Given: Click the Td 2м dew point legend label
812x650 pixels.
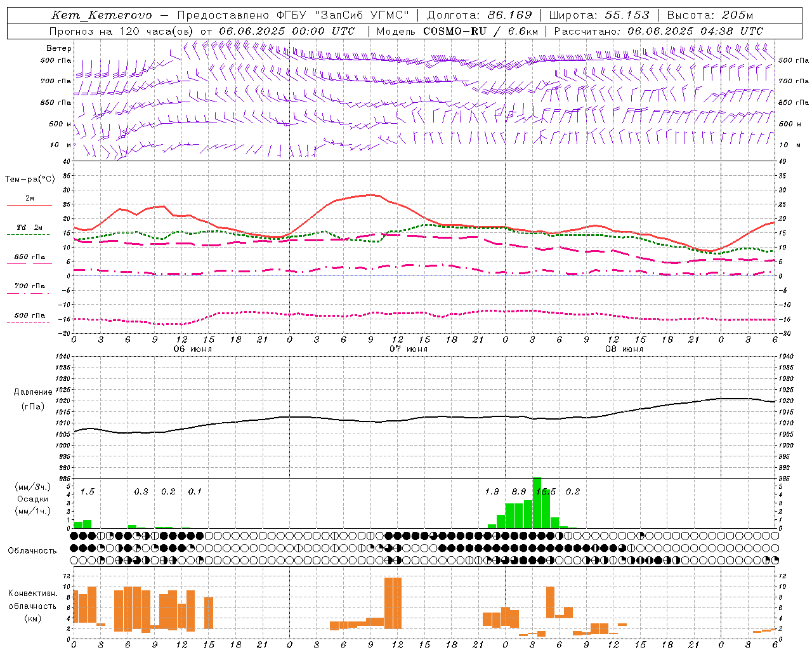Looking at the screenshot, I should pyautogui.click(x=30, y=227).
